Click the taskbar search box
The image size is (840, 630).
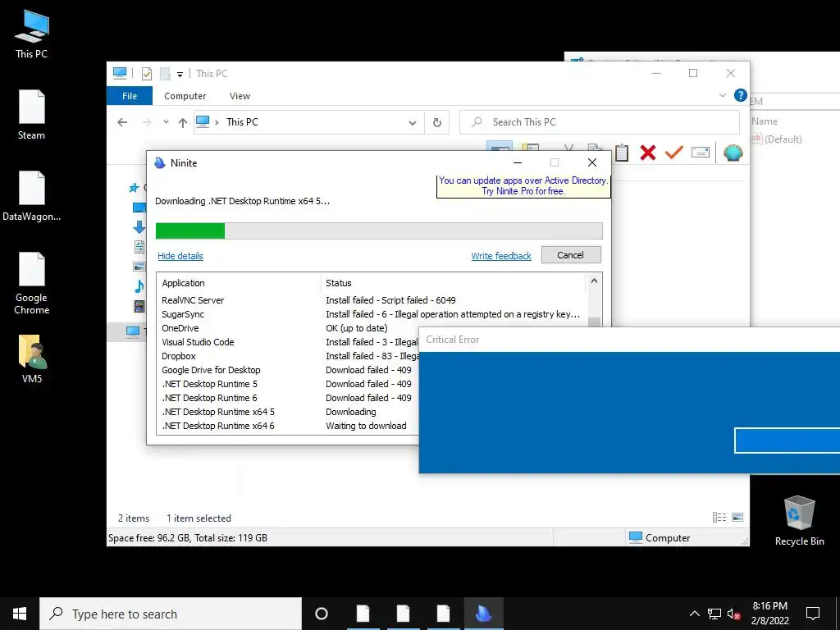(x=171, y=614)
